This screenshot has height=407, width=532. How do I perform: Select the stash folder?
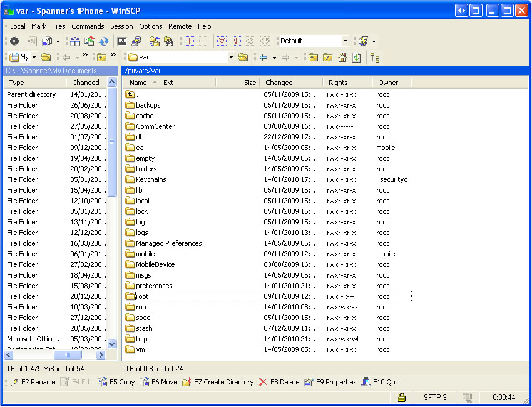(x=144, y=328)
